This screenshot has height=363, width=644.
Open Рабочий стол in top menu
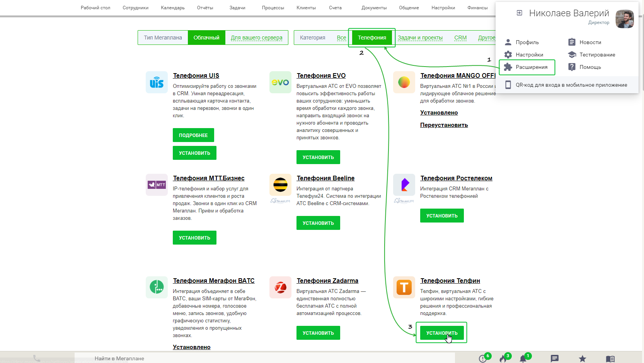95,8
